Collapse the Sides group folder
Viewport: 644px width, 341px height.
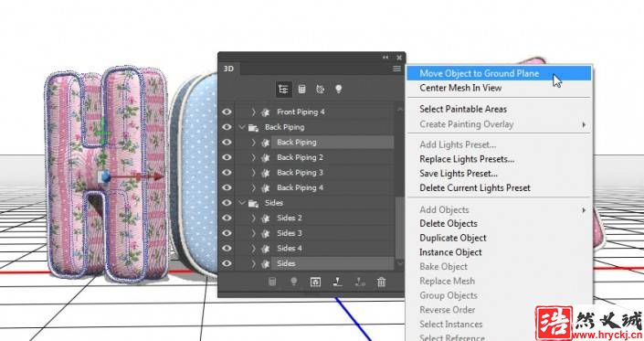tap(242, 203)
